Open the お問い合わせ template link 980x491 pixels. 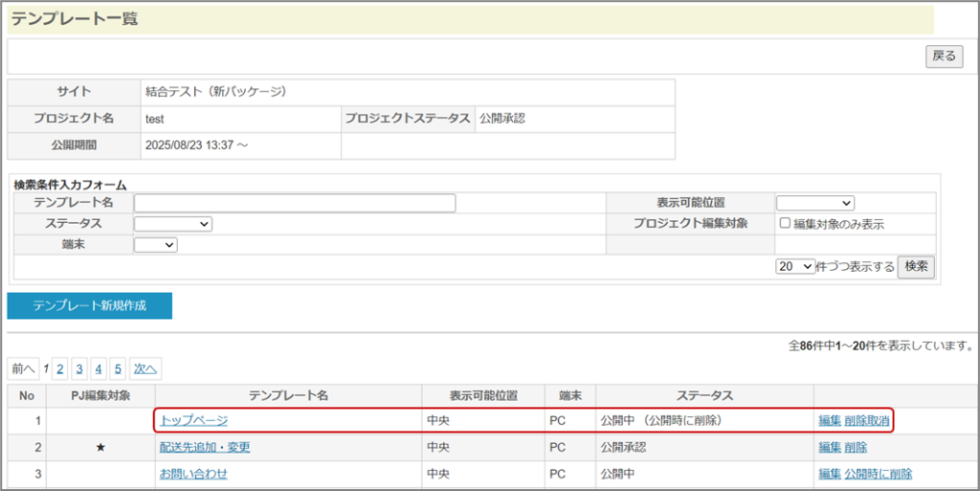[194, 474]
